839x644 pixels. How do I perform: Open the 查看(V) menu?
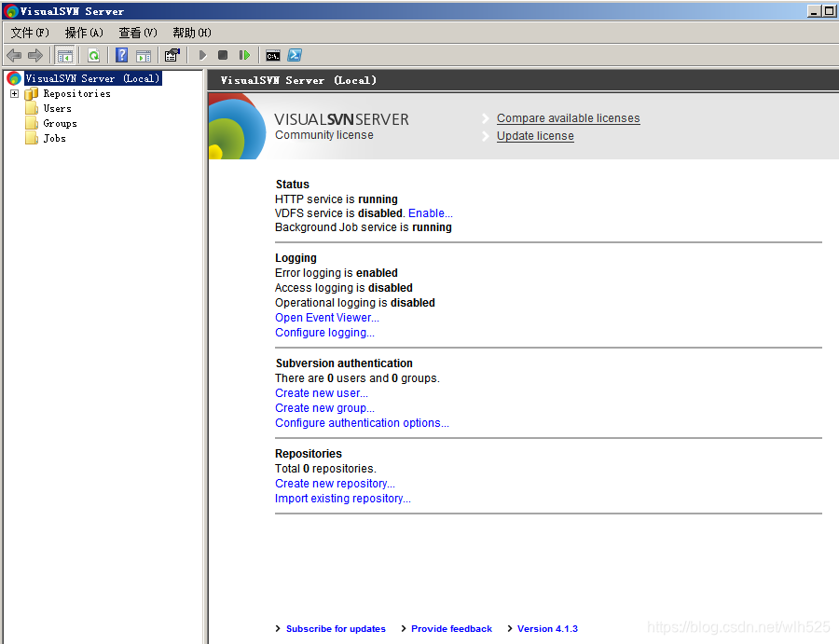tap(138, 33)
